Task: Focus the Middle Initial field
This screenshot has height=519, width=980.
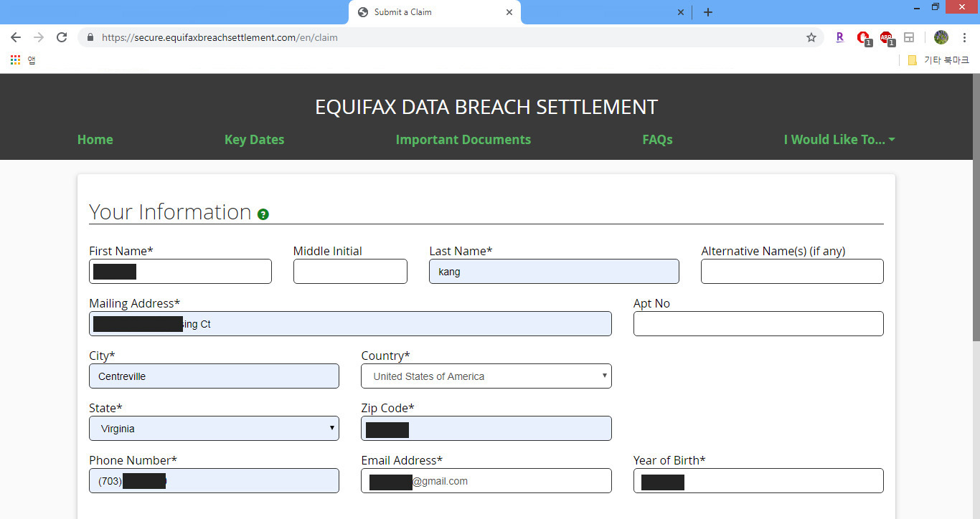Action: tap(350, 271)
